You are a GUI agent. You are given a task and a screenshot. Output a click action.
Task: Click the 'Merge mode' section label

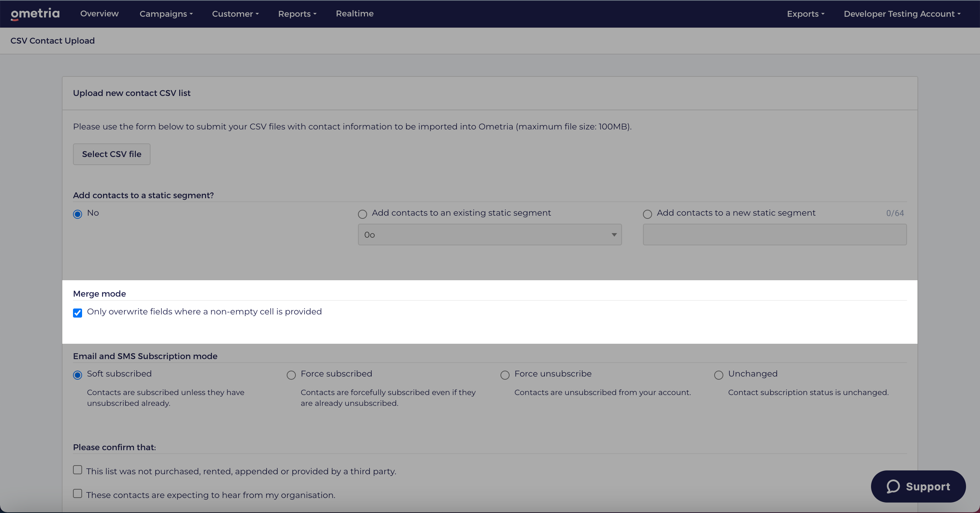point(99,293)
